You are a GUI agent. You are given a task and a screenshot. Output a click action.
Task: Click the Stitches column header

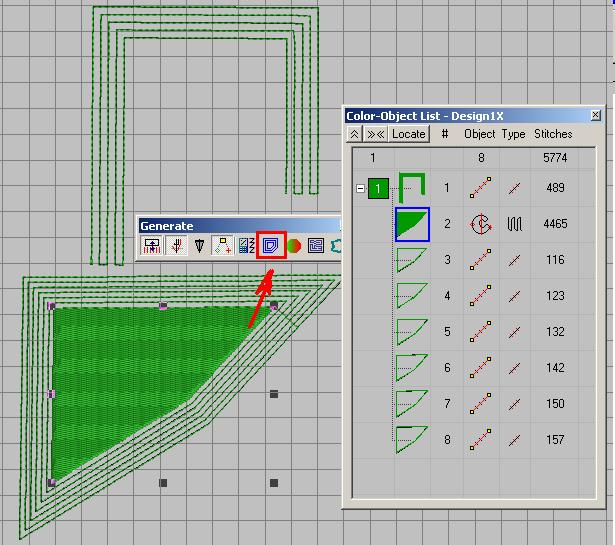pos(553,134)
